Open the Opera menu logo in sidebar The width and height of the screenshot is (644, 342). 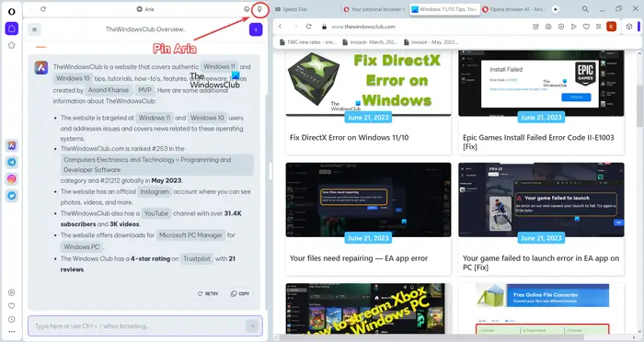coord(11,12)
